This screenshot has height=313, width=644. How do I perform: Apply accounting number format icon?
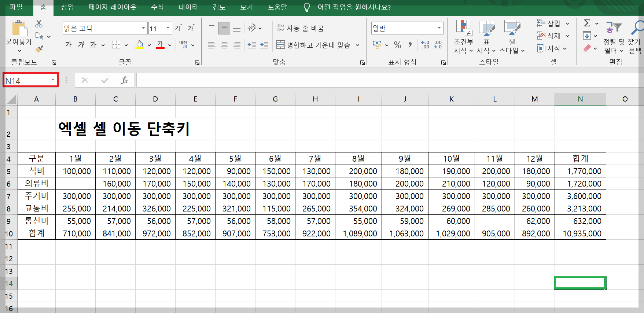(x=377, y=45)
